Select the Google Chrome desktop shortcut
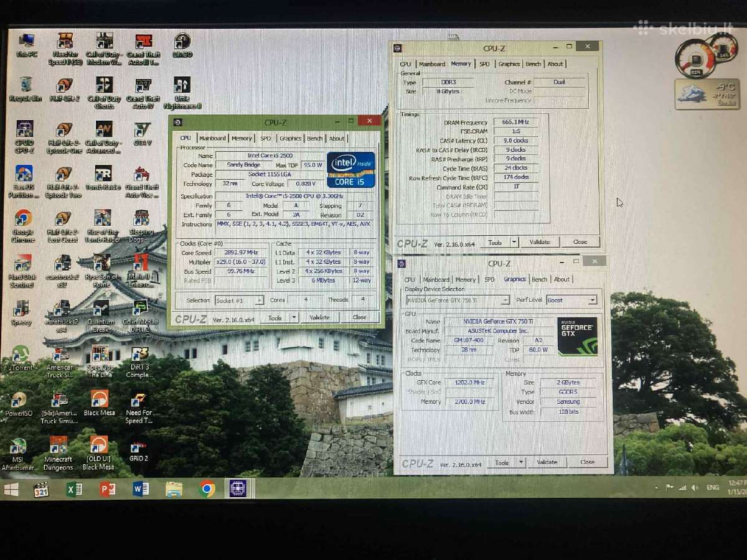This screenshot has height=560, width=747. [23, 226]
